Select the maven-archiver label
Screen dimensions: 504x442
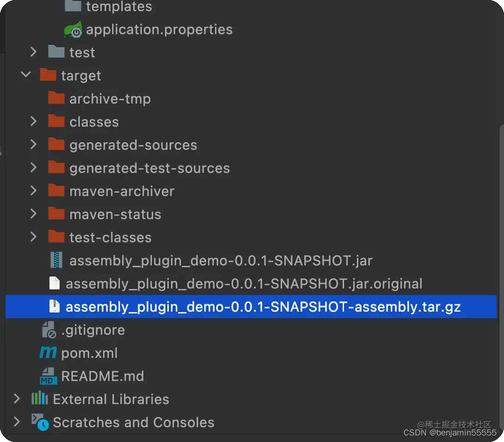tap(122, 191)
